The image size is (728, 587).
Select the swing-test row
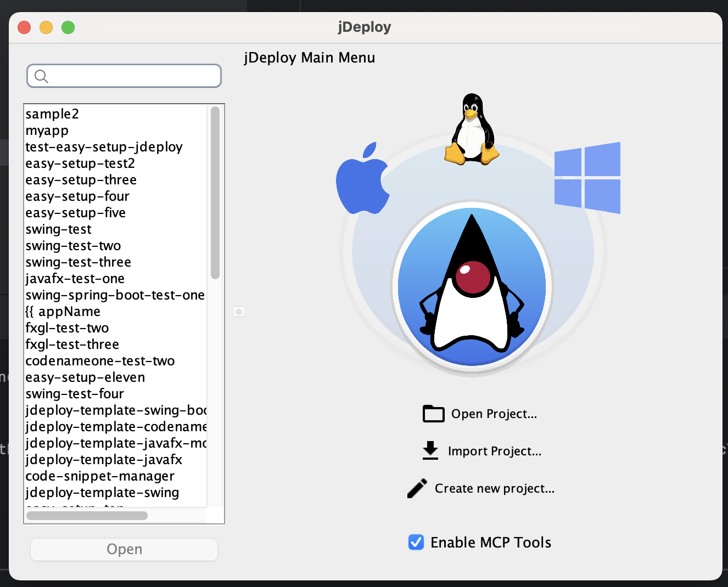(x=116, y=229)
